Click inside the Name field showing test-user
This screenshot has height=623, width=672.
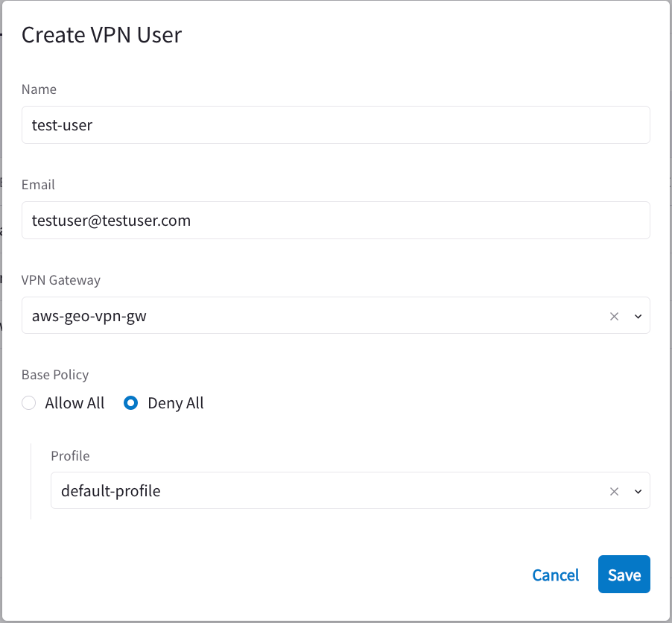335,124
